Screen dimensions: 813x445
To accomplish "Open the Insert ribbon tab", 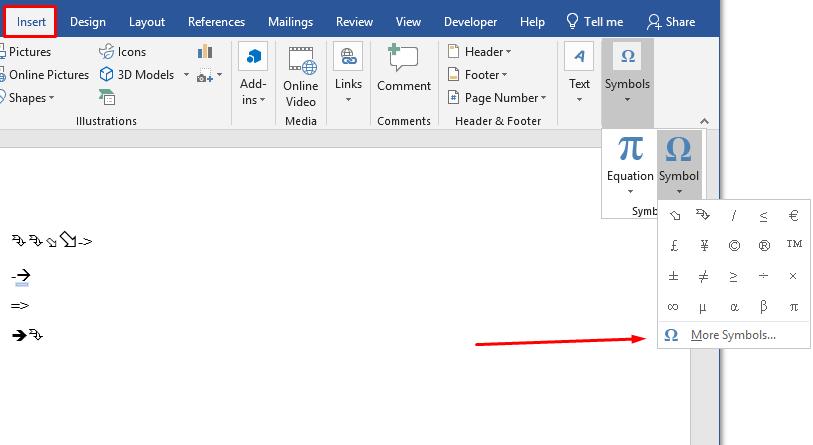I will coord(31,22).
